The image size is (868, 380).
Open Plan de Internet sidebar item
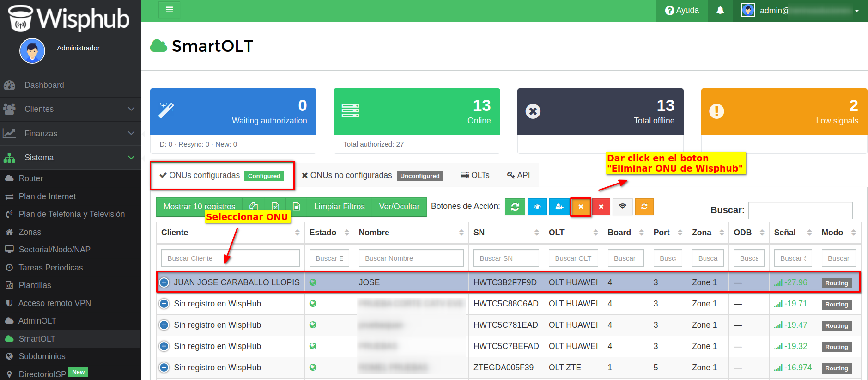70,196
